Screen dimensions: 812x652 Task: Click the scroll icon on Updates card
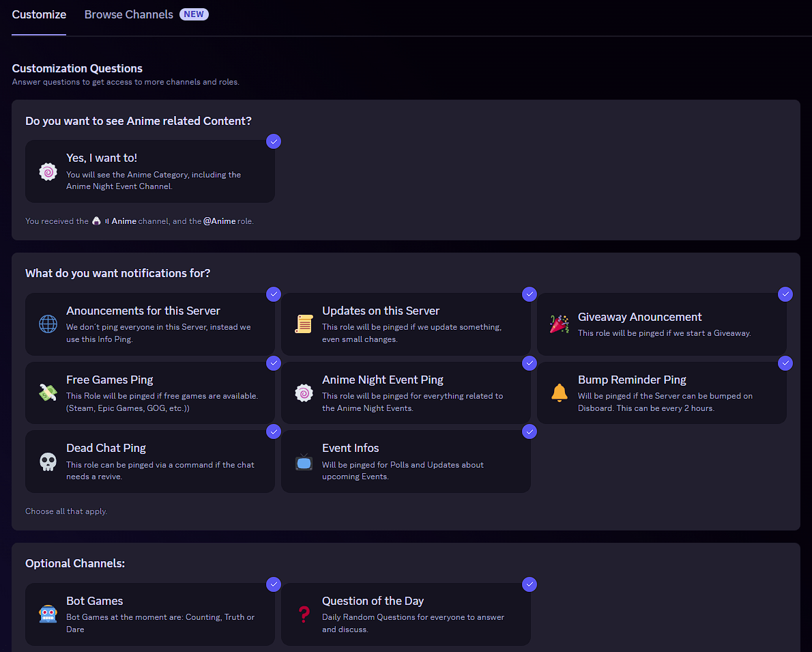304,325
